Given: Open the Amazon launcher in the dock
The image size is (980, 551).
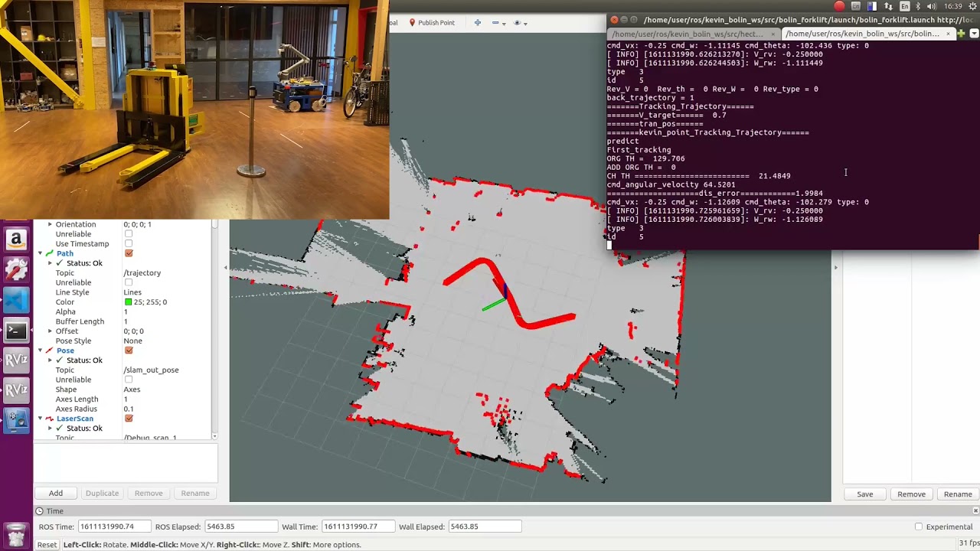Looking at the screenshot, I should coord(16,240).
